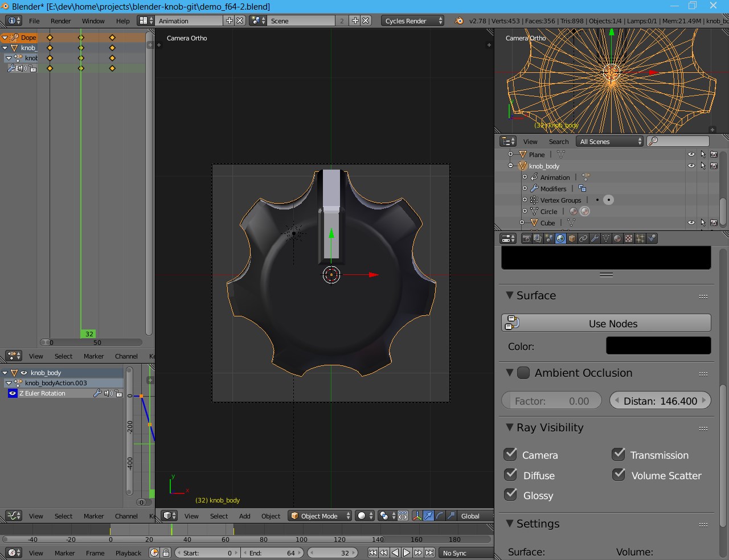Screen dimensions: 729x560
Task: Open the Constraints properties tab (chain icon)
Action: [583, 238]
